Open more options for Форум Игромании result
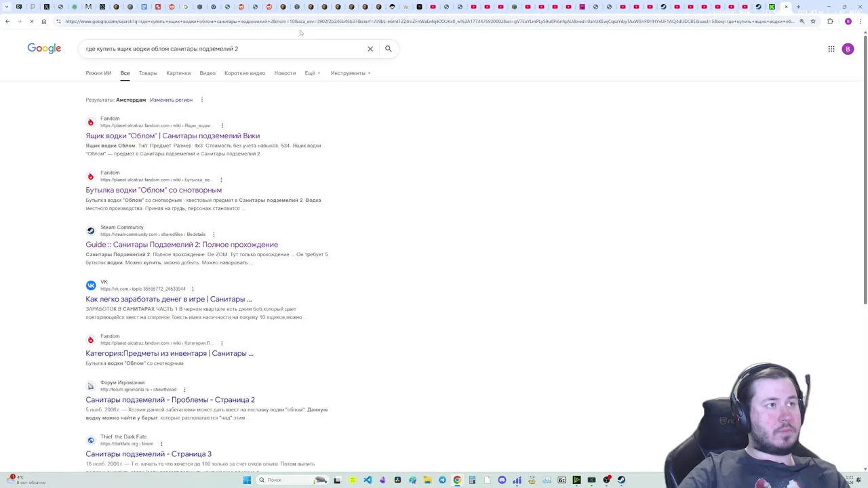The width and height of the screenshot is (868, 488). point(184,390)
